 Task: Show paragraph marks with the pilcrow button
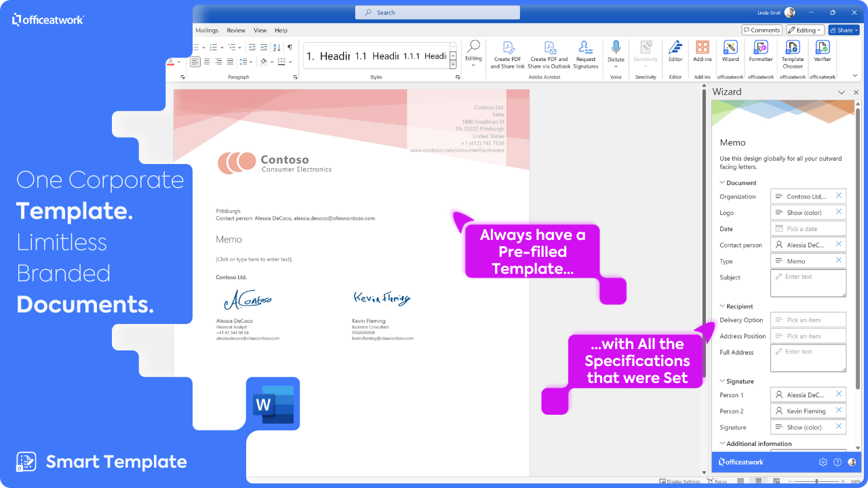click(290, 47)
